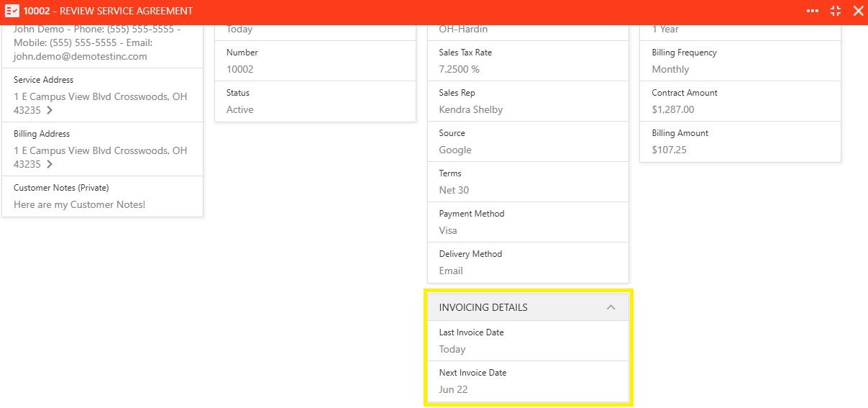Close the Review Service Agreement window
Image resolution: width=868 pixels, height=408 pixels.
tap(857, 11)
